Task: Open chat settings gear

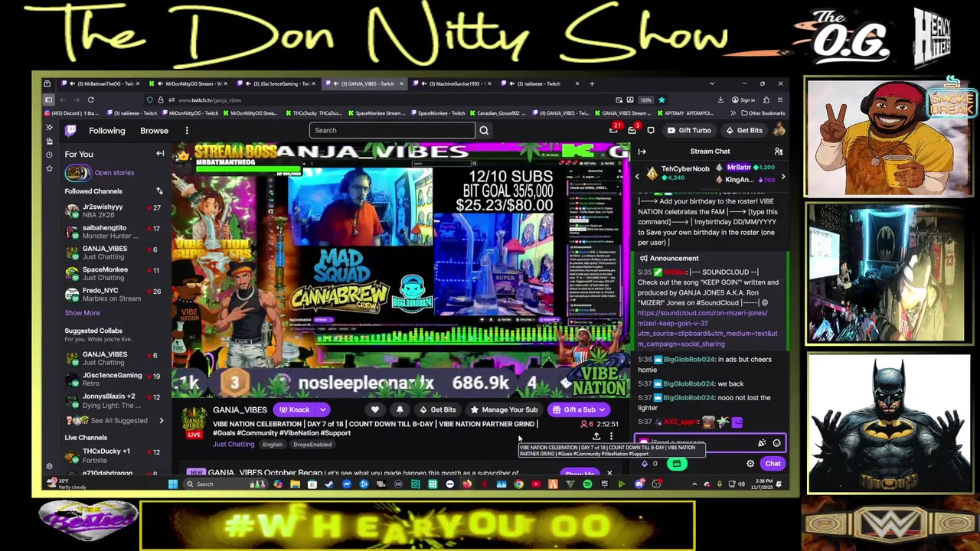Action: (x=750, y=464)
